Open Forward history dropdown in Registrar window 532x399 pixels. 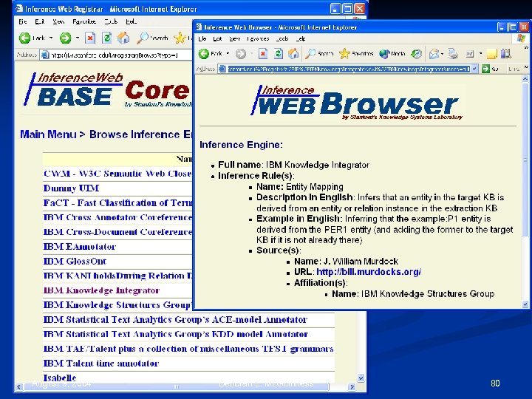point(78,38)
